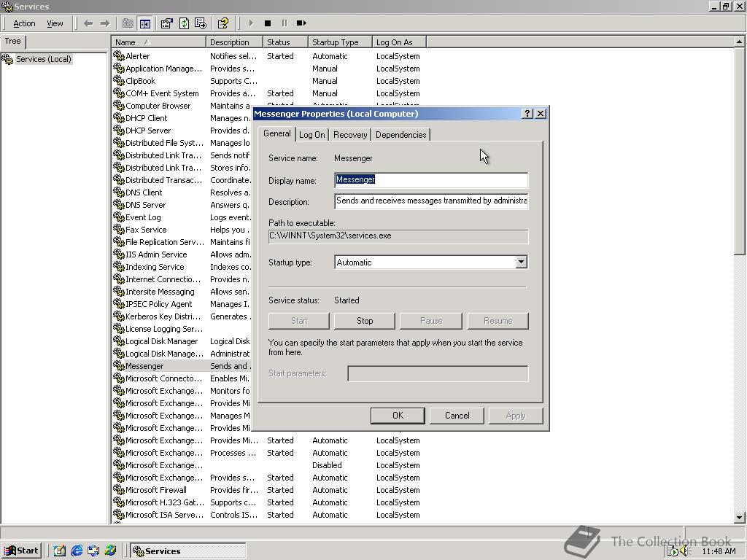The width and height of the screenshot is (747, 560).
Task: Click the Forward arrow in the toolbar
Action: pyautogui.click(x=105, y=23)
